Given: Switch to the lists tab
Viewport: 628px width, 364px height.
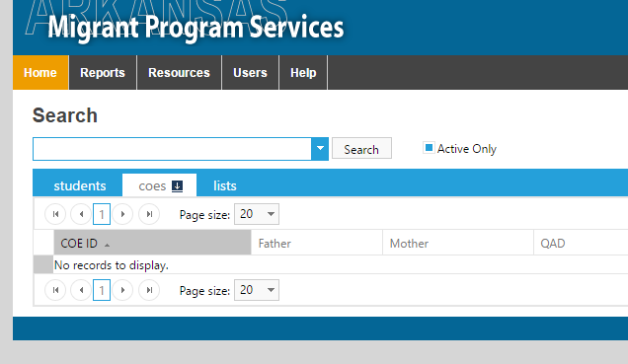Looking at the screenshot, I should (x=225, y=186).
